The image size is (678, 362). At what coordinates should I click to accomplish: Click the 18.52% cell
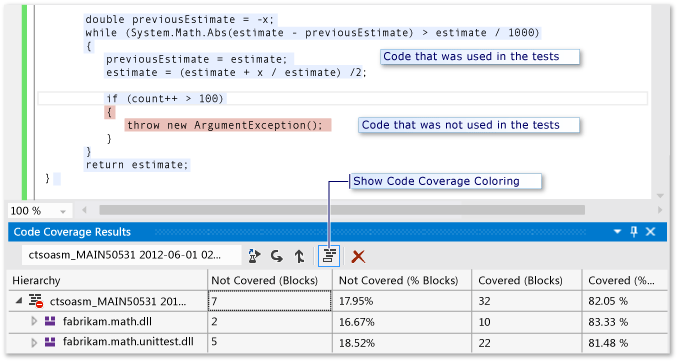402,343
